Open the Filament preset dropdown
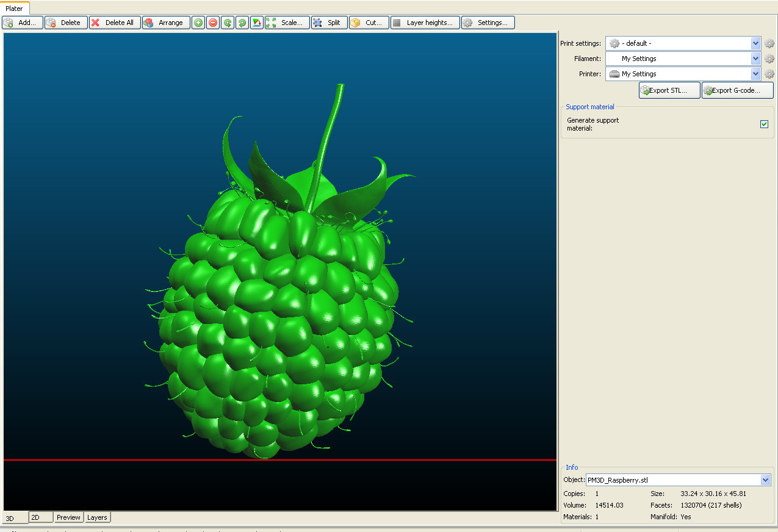The height and width of the screenshot is (532, 778). [x=756, y=59]
